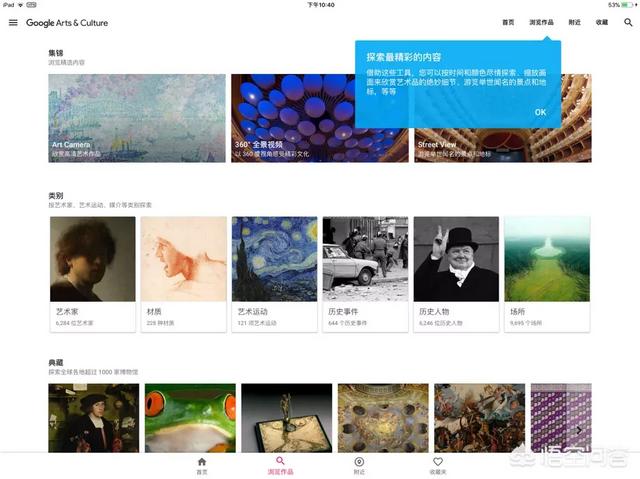Open the red-eyed tree frog collection
This screenshot has height=479, width=640.
(x=190, y=418)
